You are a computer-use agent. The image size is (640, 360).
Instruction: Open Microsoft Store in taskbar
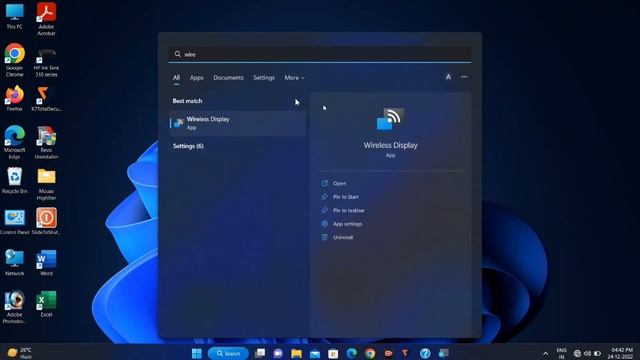tap(333, 353)
